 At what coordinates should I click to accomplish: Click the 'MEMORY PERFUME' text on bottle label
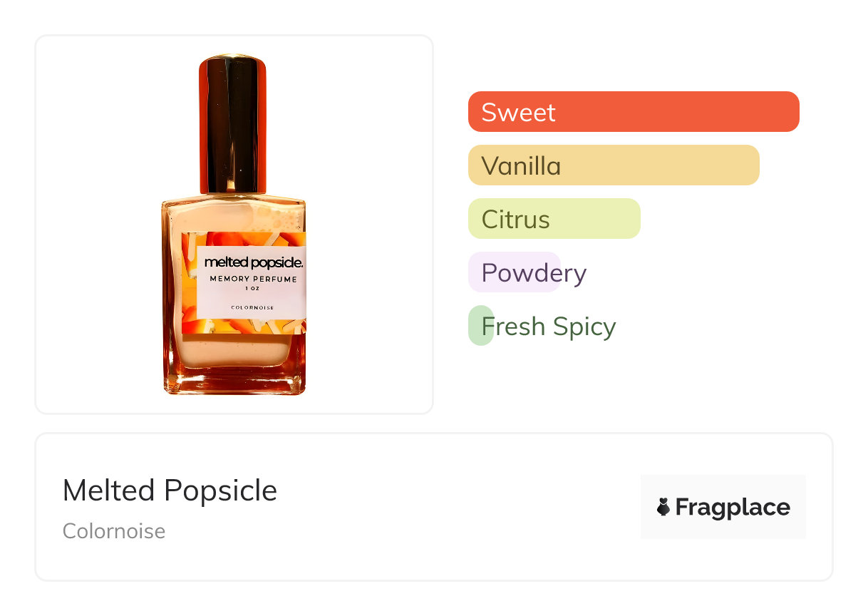[x=253, y=279]
